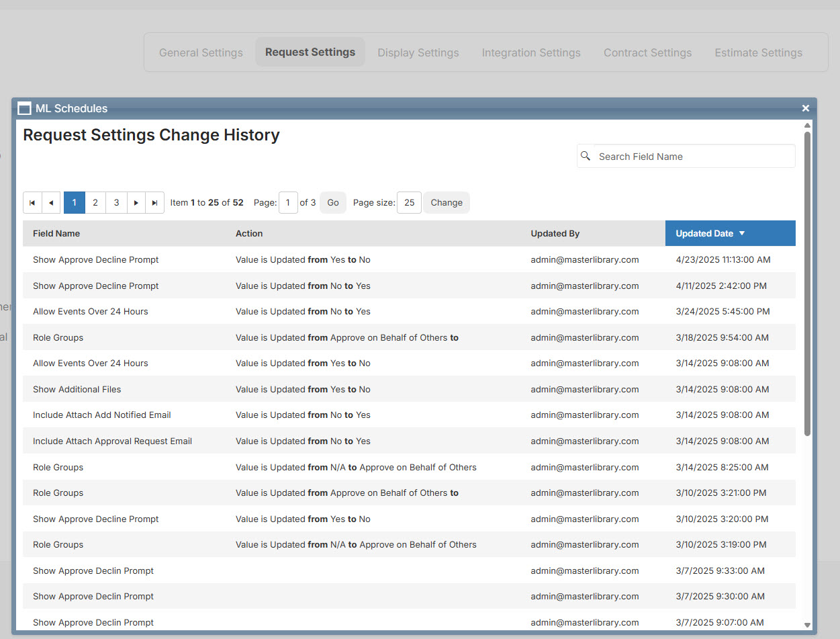The image size is (840, 639).
Task: Select page 1 in the pager
Action: (x=75, y=203)
